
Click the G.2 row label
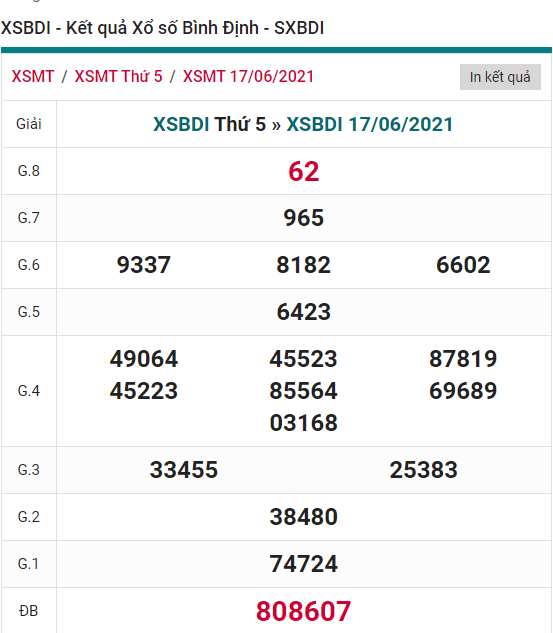coord(29,516)
